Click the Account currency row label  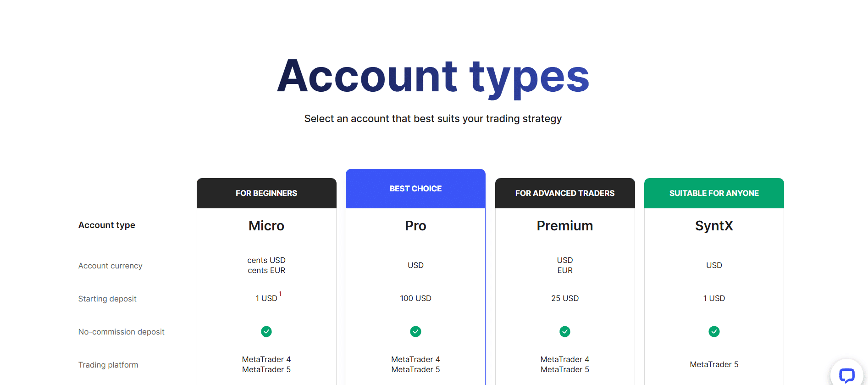point(110,265)
